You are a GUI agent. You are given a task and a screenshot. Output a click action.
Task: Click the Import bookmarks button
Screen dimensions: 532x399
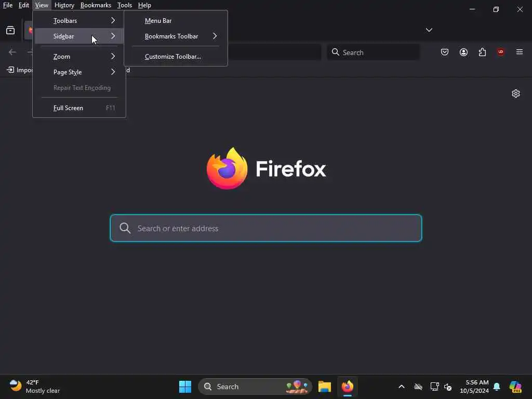click(20, 70)
